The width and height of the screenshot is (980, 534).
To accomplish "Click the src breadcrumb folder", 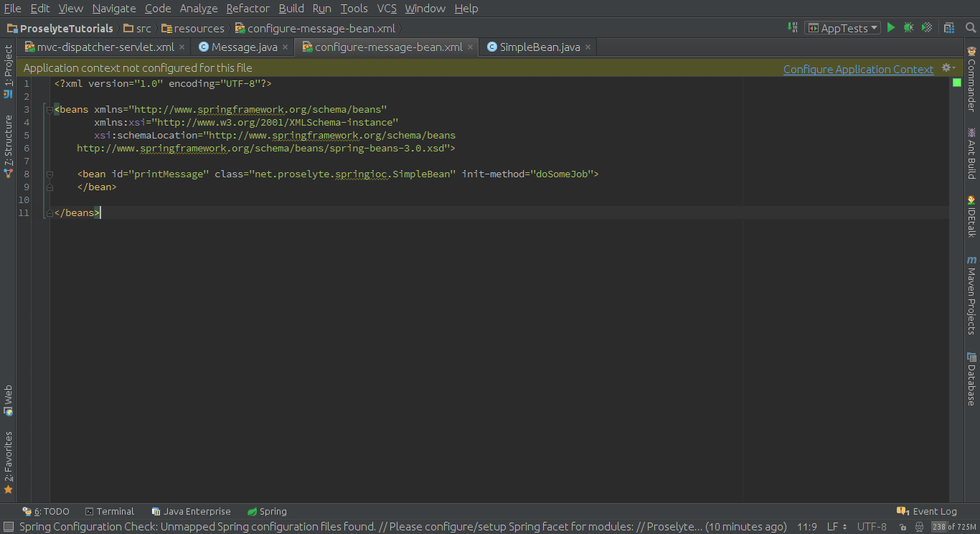I will [x=138, y=29].
